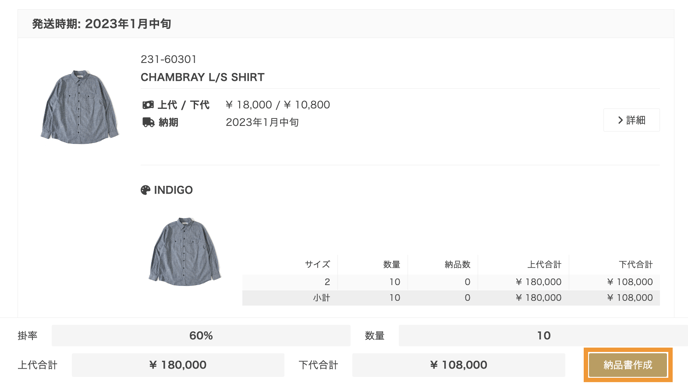The height and width of the screenshot is (383, 688).
Task: Click the chevron arrow beside 詳細
Action: click(x=620, y=120)
